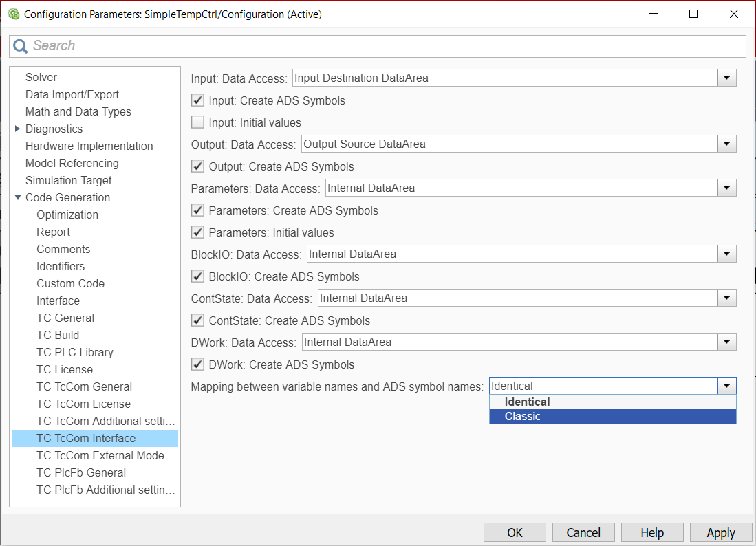
Task: Click the Input Destination DataArea value
Action: point(361,78)
